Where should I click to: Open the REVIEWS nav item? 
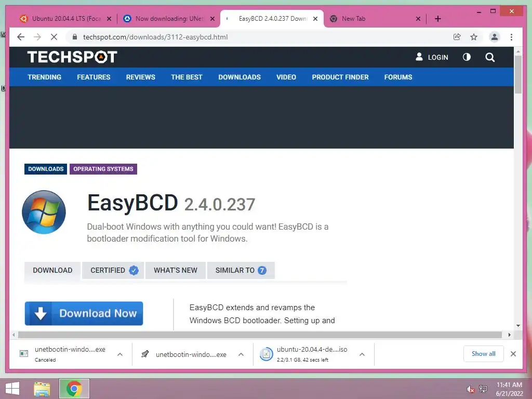click(140, 77)
